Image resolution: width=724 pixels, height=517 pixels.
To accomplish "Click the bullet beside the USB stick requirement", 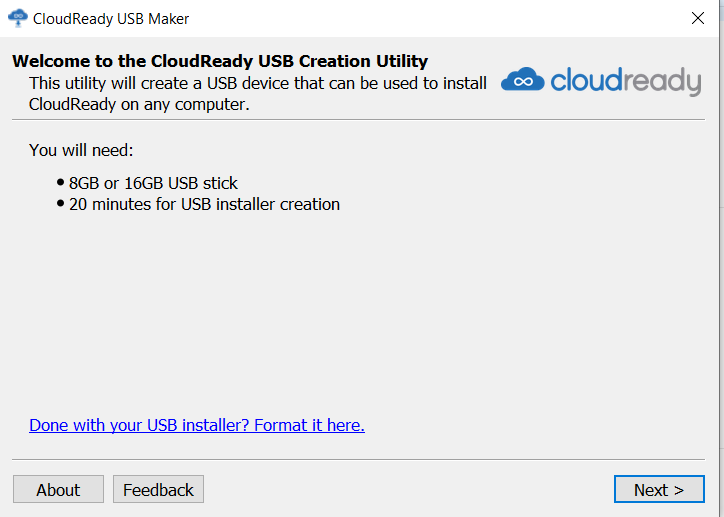I will tap(60, 182).
